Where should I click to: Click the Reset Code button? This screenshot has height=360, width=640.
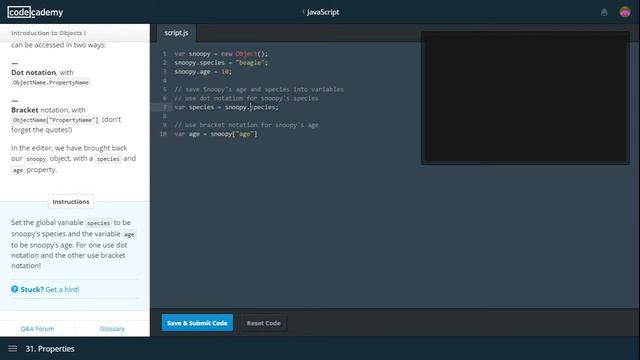[x=263, y=323]
